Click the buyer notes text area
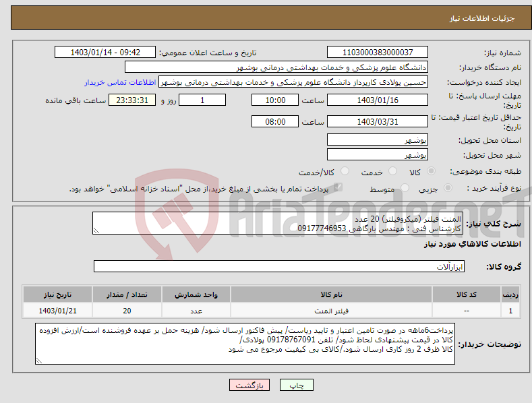The height and width of the screenshot is (403, 532). click(245, 344)
